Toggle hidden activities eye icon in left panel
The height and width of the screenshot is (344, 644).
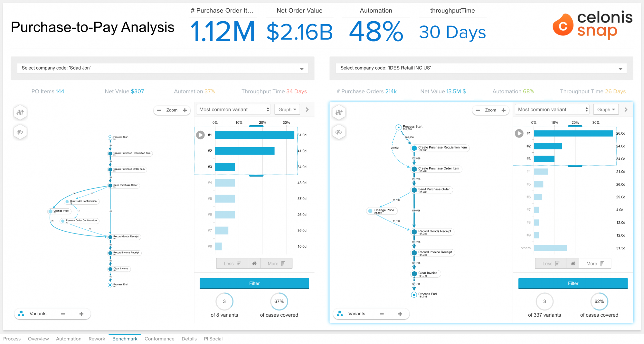[20, 132]
